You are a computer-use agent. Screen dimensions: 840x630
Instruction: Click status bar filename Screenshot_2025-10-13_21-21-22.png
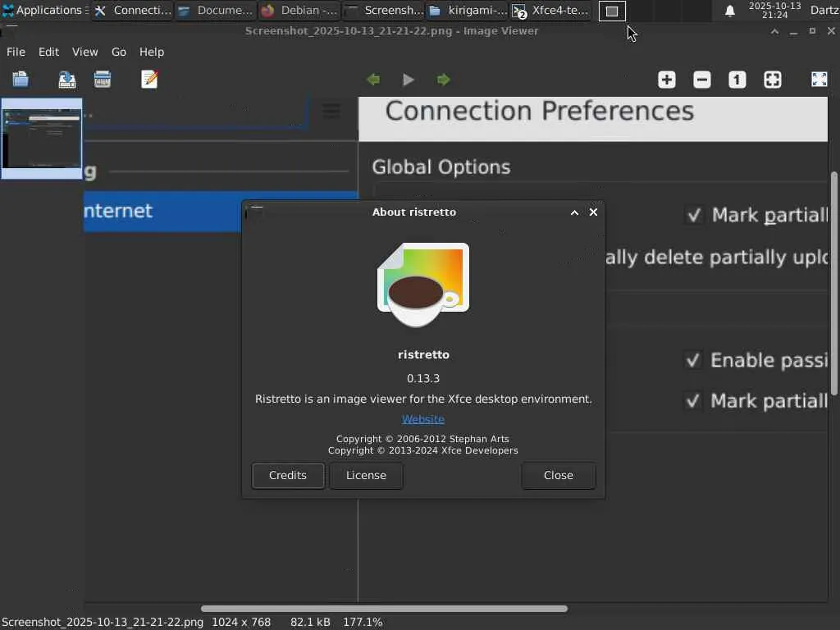click(103, 622)
